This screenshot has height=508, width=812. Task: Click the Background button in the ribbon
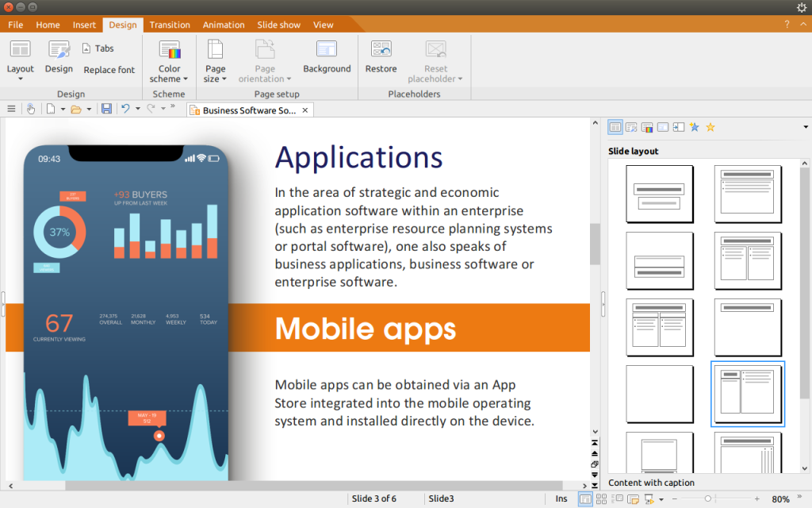[327, 61]
